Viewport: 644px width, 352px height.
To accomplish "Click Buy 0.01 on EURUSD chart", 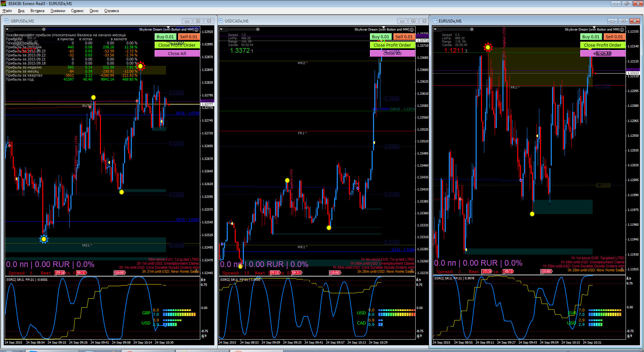I will 591,37.
